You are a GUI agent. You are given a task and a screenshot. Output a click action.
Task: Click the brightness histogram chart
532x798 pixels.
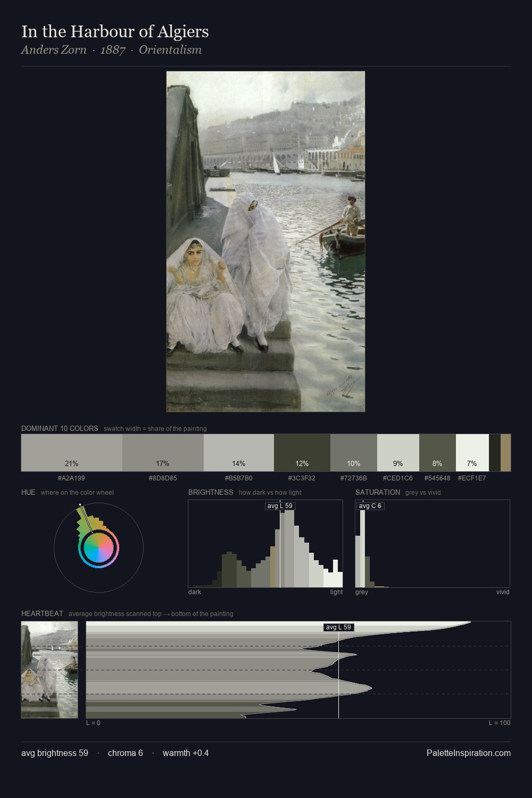pos(265,544)
